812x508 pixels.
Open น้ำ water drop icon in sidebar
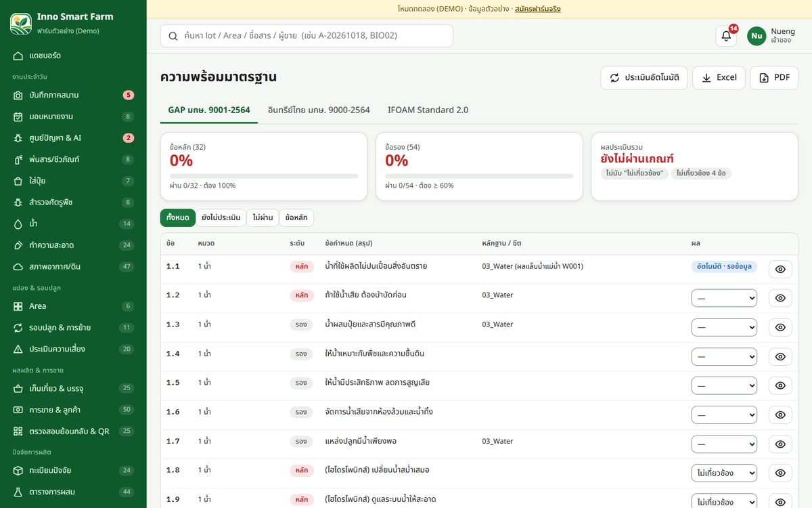coord(18,224)
